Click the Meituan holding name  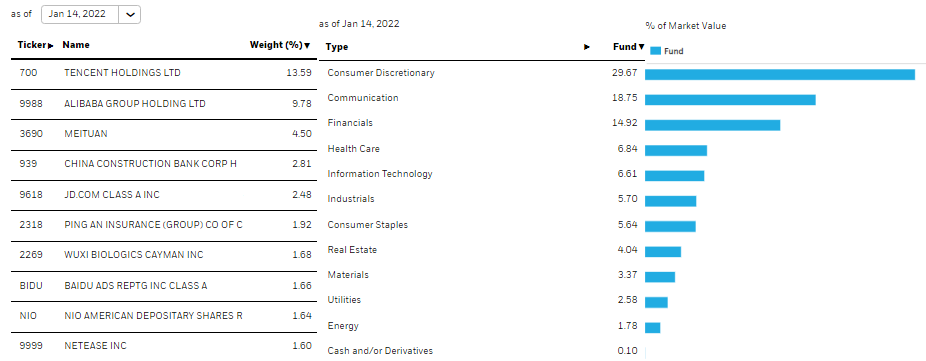click(86, 134)
